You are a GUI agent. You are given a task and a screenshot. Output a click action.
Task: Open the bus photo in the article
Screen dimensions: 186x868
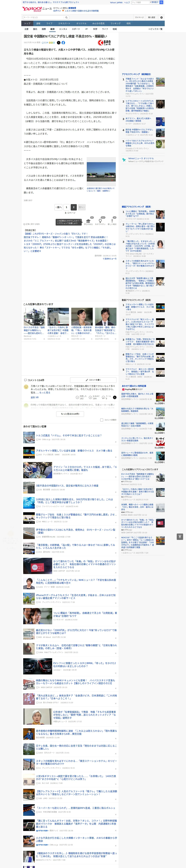pos(101,172)
